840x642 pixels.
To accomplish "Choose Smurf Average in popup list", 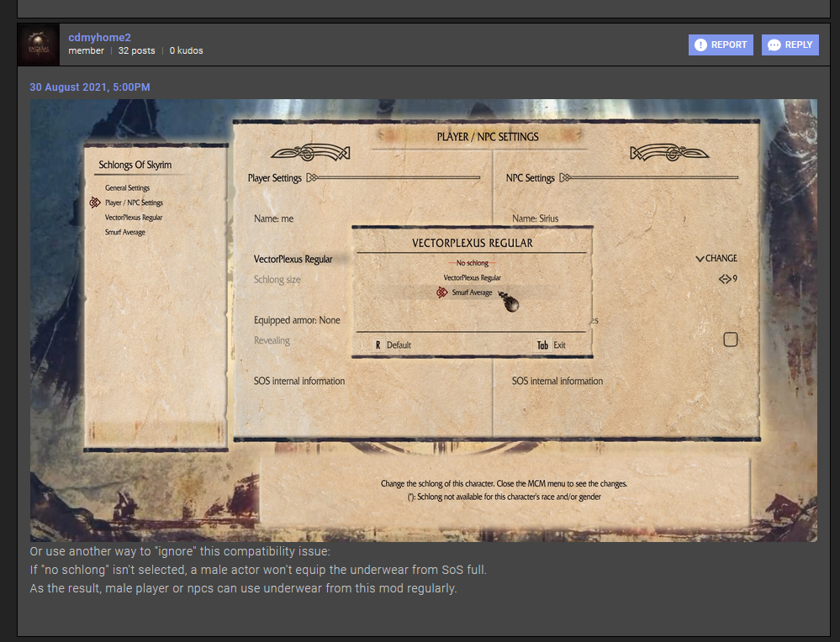I will point(472,292).
